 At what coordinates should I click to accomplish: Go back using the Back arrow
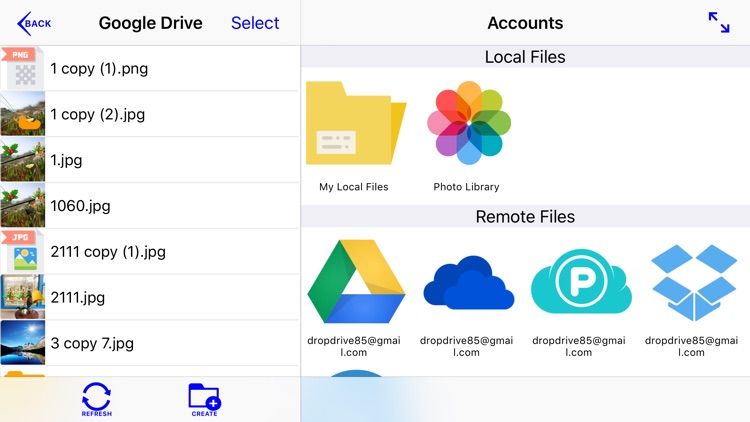34,23
